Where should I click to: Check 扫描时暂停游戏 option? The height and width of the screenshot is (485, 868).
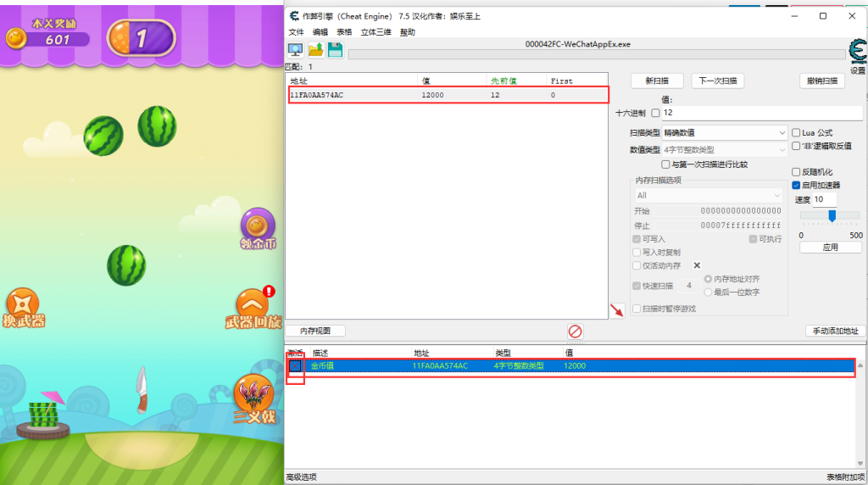[x=637, y=309]
